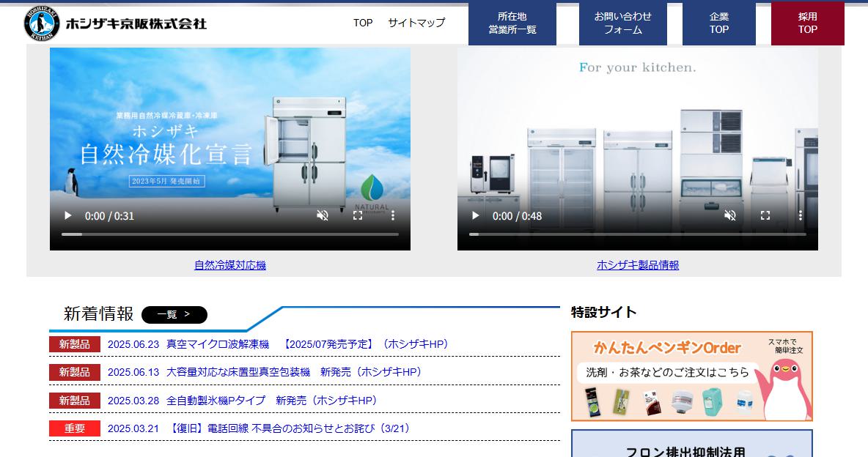Click the 特設サイト heading
Viewport: 868px width, 457px height.
(604, 312)
